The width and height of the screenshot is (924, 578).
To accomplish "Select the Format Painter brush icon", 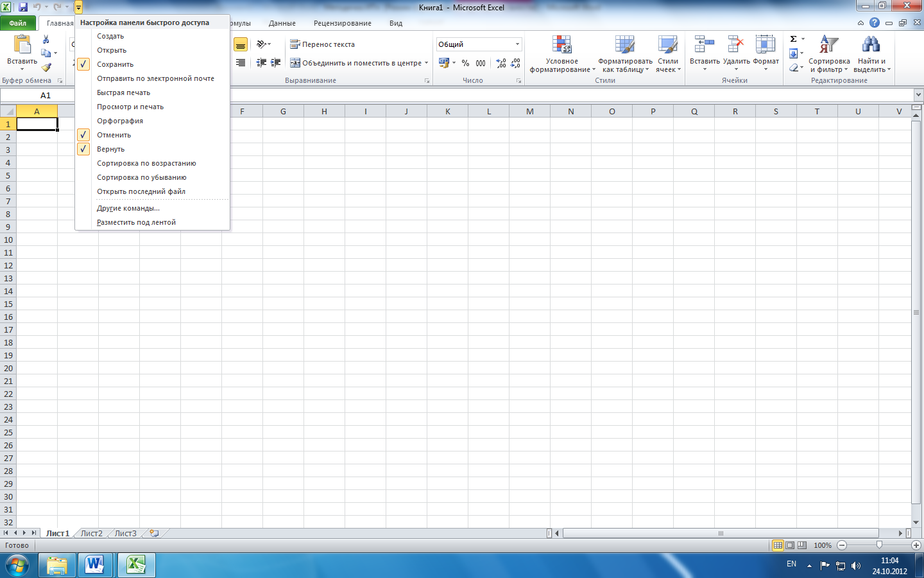I will point(46,67).
